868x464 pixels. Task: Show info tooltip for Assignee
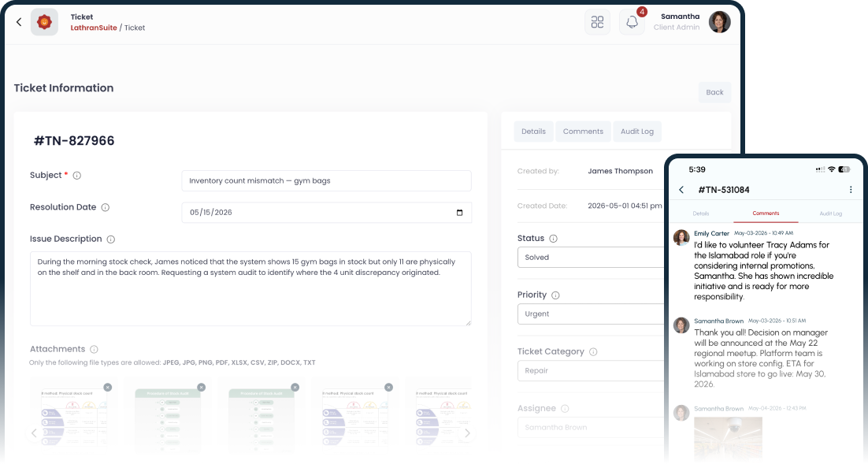[565, 409]
